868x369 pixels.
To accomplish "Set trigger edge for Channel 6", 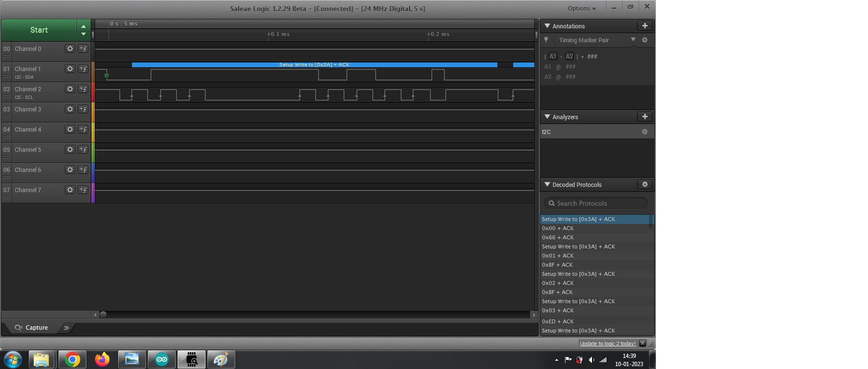I will (83, 170).
